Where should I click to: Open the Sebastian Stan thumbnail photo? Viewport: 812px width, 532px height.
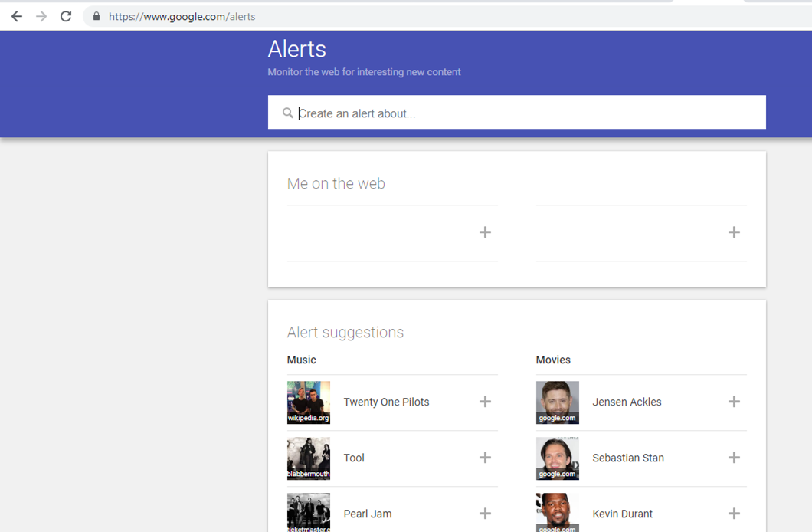coord(557,458)
